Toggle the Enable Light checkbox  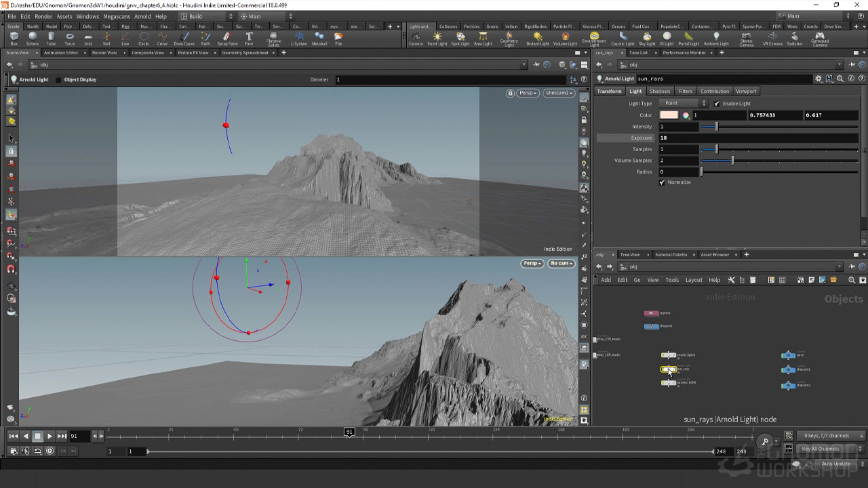point(717,104)
